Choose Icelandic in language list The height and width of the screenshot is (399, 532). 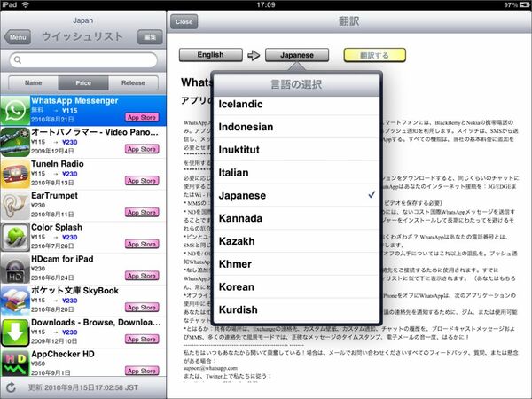tap(296, 104)
